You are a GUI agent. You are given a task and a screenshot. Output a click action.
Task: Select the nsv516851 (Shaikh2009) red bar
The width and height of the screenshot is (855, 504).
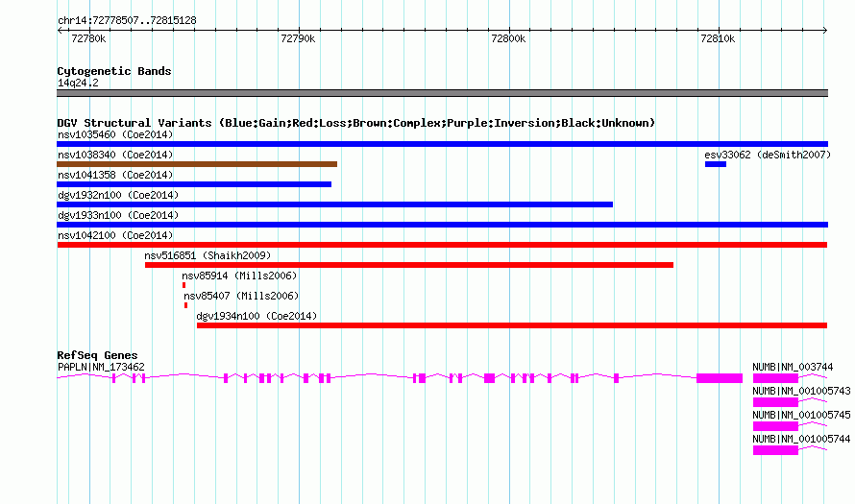coord(409,265)
